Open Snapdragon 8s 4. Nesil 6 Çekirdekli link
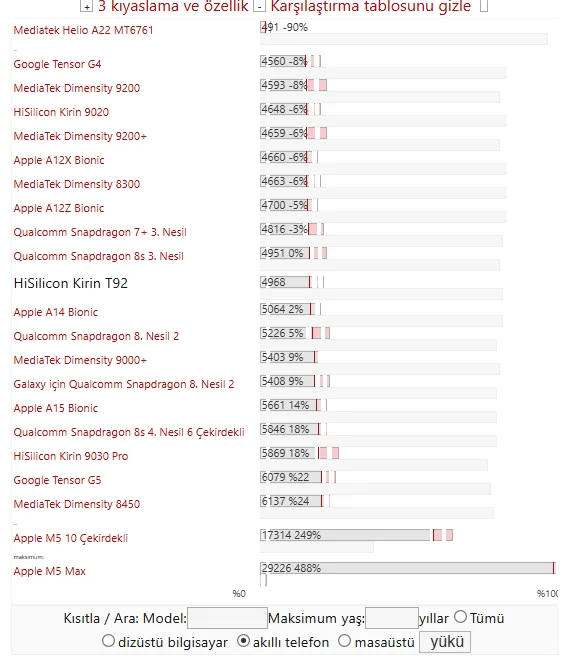This screenshot has width=571, height=672. [129, 432]
